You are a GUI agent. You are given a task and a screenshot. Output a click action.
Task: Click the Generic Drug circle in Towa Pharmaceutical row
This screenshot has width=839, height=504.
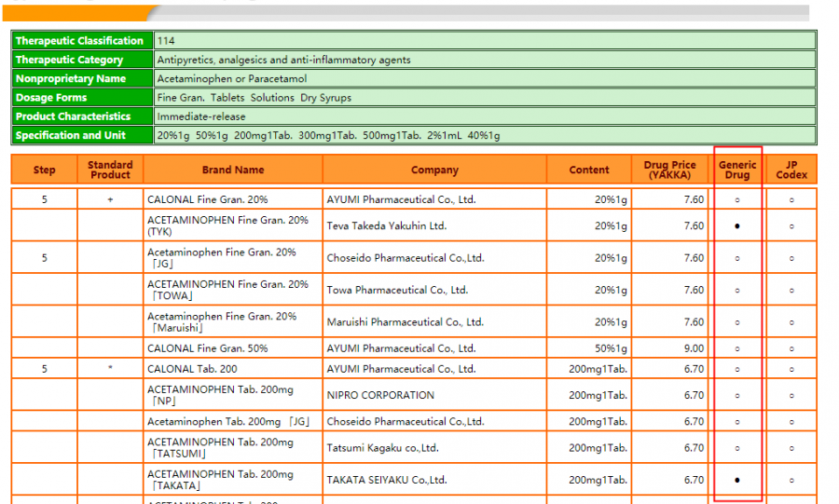pyautogui.click(x=737, y=291)
